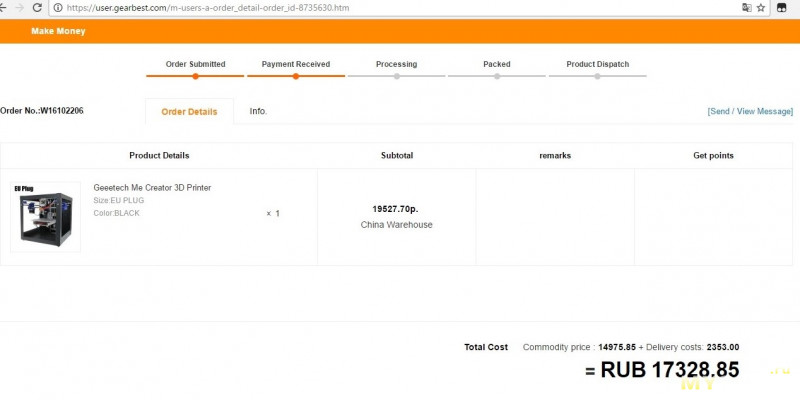Viewport: 800px width, 400px height.
Task: Open the Make Money menu item
Action: (x=58, y=31)
